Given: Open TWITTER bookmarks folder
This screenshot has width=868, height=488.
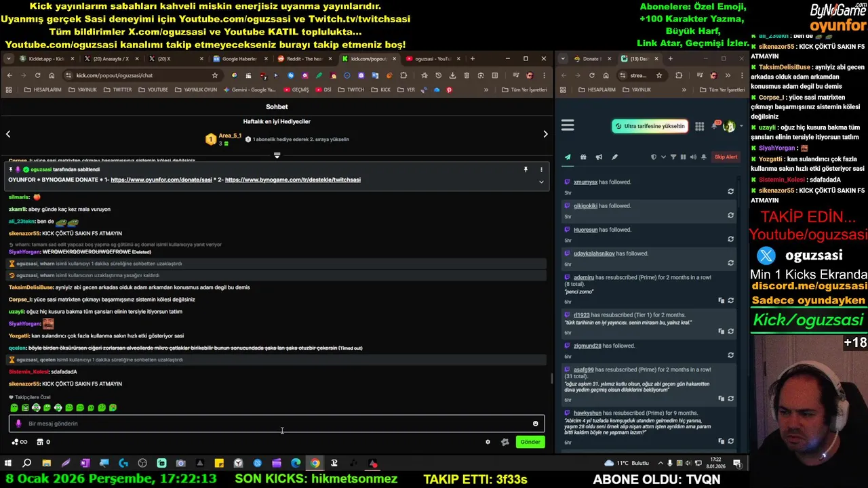Looking at the screenshot, I should point(118,89).
